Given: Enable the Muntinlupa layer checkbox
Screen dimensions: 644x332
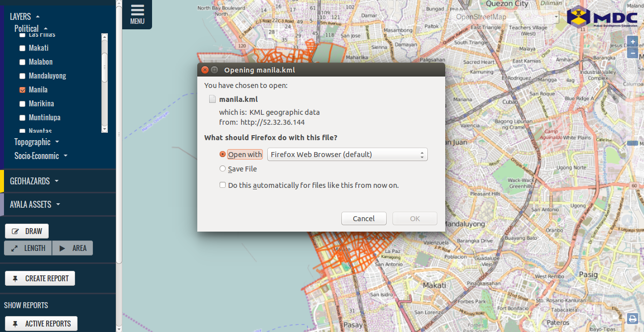Looking at the screenshot, I should pos(22,118).
